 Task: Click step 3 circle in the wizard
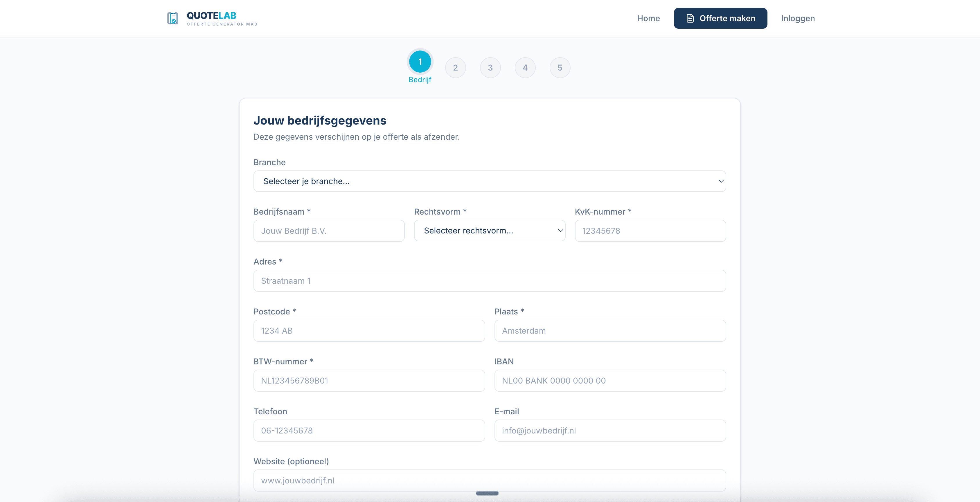tap(490, 67)
